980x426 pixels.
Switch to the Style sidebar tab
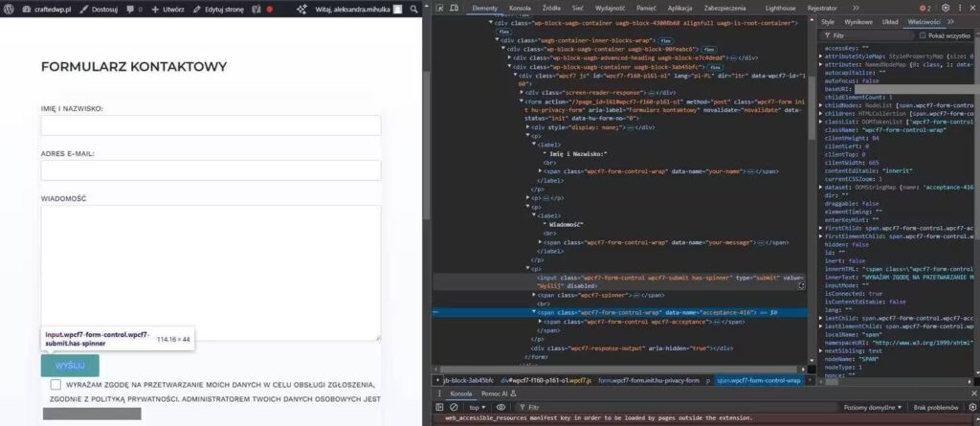(828, 22)
